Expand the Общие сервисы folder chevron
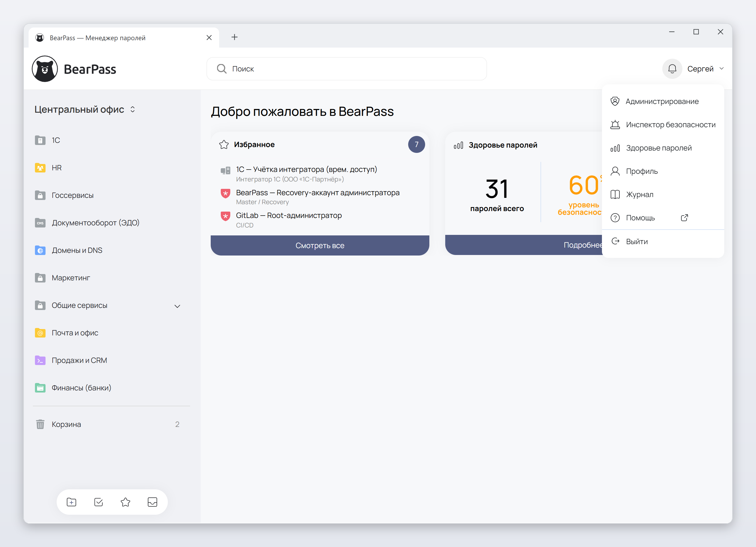 (177, 306)
